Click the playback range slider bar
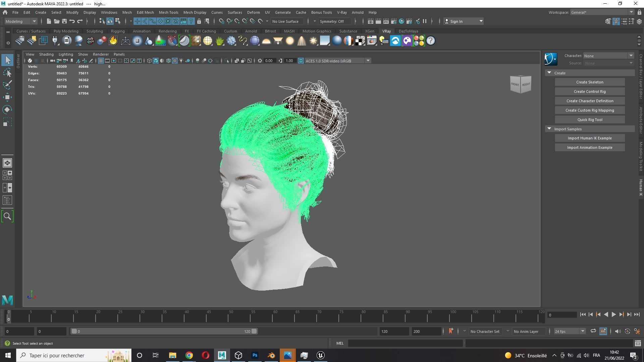The height and width of the screenshot is (362, 644). [x=164, y=331]
